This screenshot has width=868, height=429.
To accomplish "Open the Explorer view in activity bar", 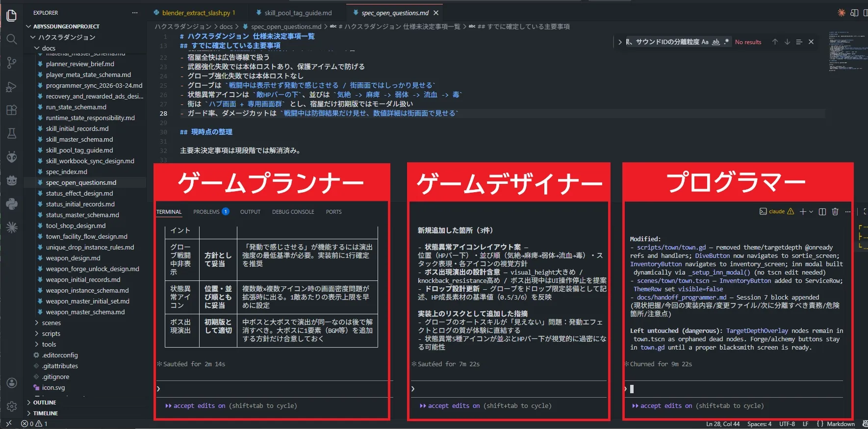I will [x=12, y=15].
